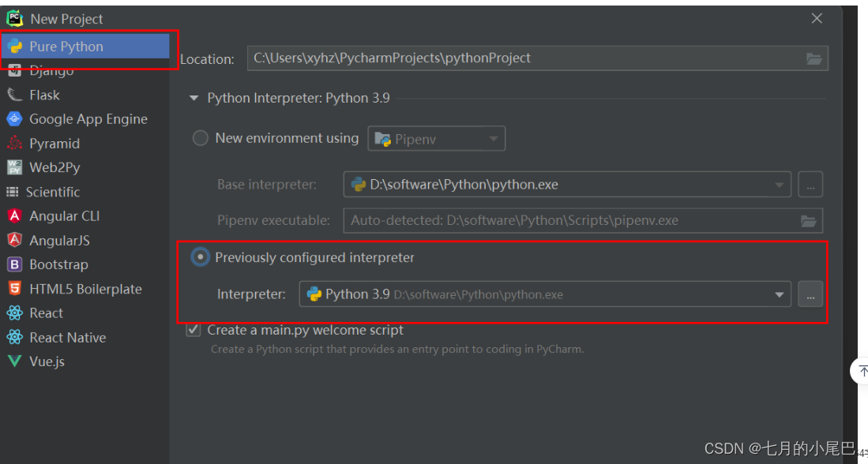Image resolution: width=868 pixels, height=464 pixels.
Task: Click into the Location path field
Action: pyautogui.click(x=526, y=58)
